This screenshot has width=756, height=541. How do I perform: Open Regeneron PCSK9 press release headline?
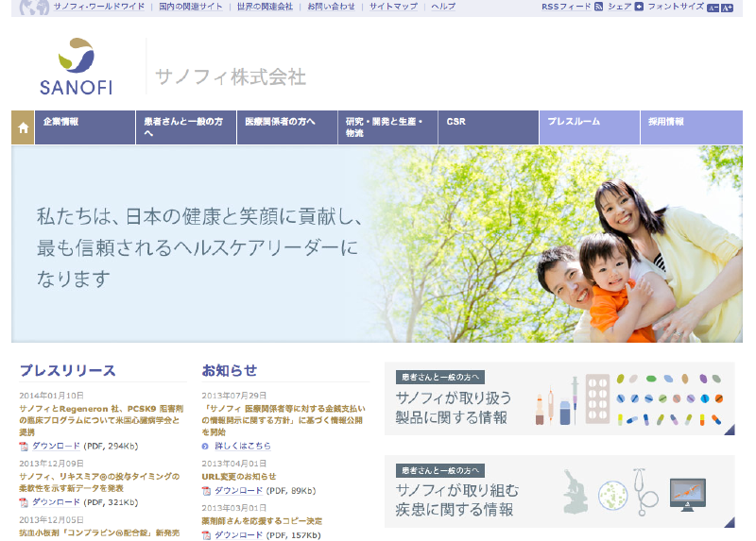point(101,420)
